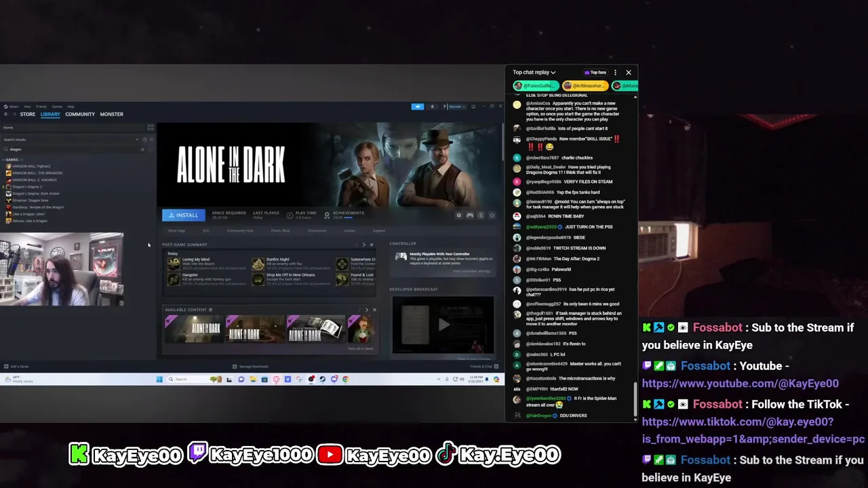Open Steam STORE tab
Image resolution: width=868 pixels, height=488 pixels.
(27, 114)
